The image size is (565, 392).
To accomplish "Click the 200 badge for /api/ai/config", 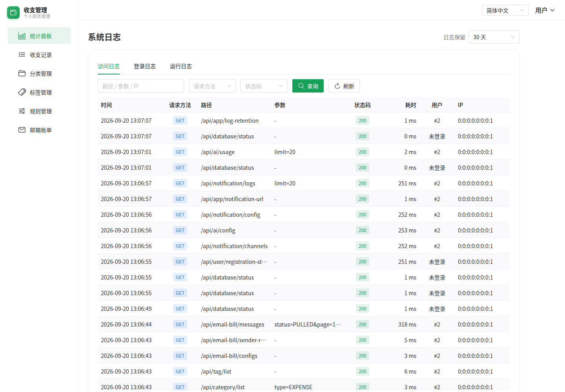I will (363, 230).
